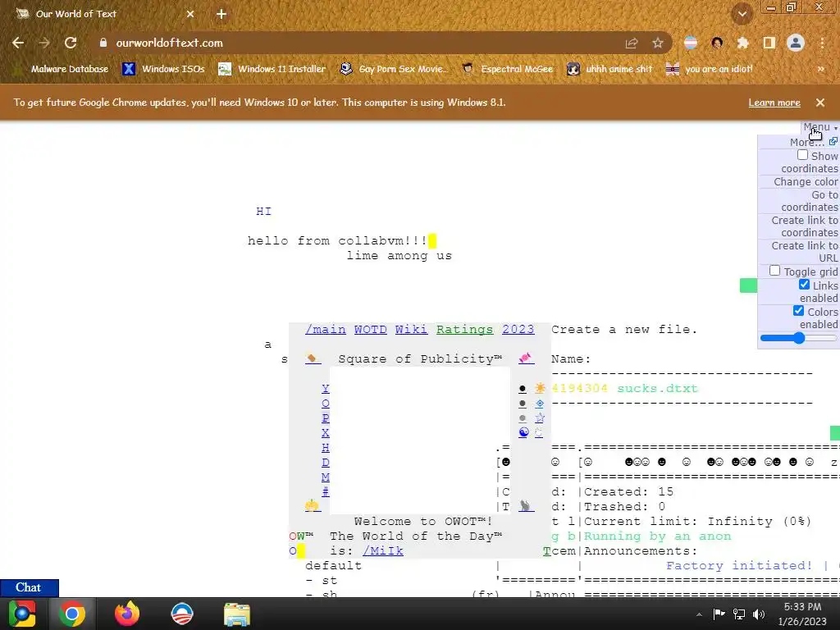
Task: Open the Espectral McGee bookmark
Action: [507, 69]
